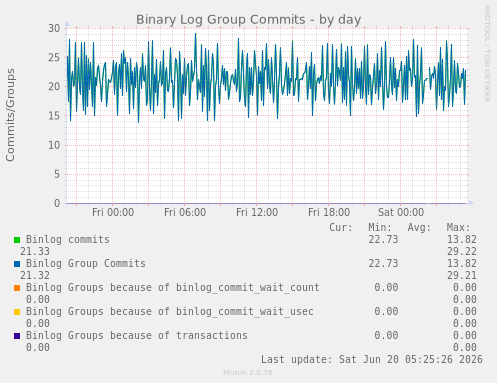This screenshot has height=383, width=497.
Task: Click the dark purple transactions legend swatch
Action: (17, 336)
